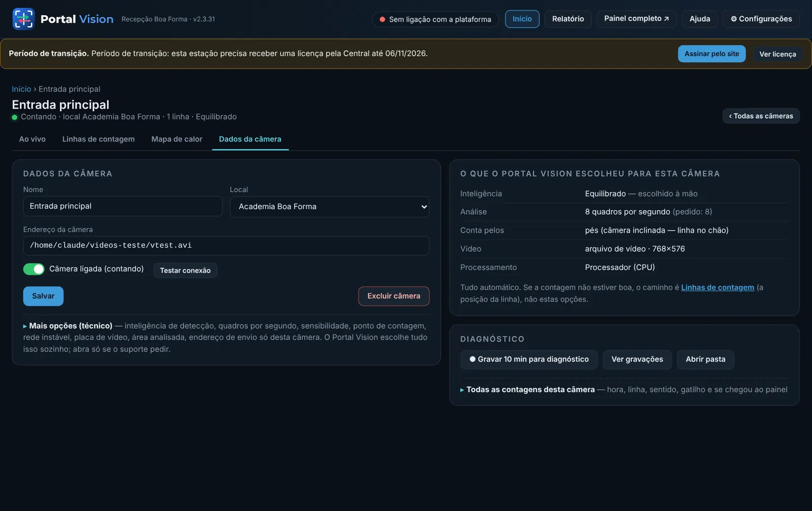Click the 'Equilibrado — escolhido à mão' value
Viewport: 812px width, 511px height.
641,194
